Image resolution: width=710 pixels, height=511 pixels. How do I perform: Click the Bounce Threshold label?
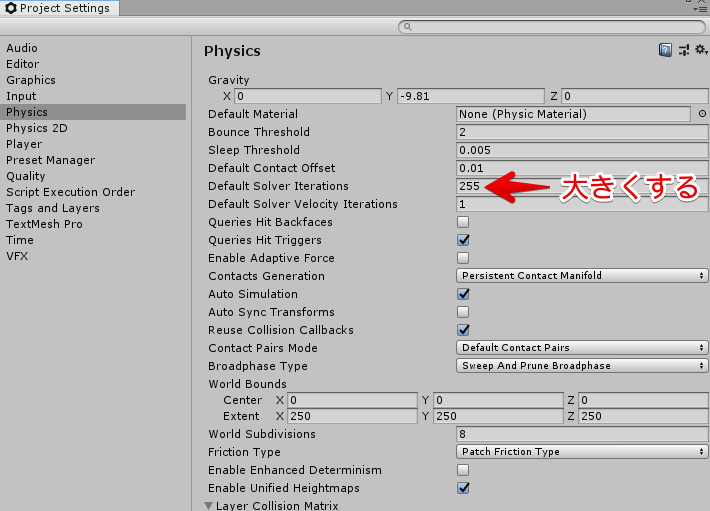[259, 132]
